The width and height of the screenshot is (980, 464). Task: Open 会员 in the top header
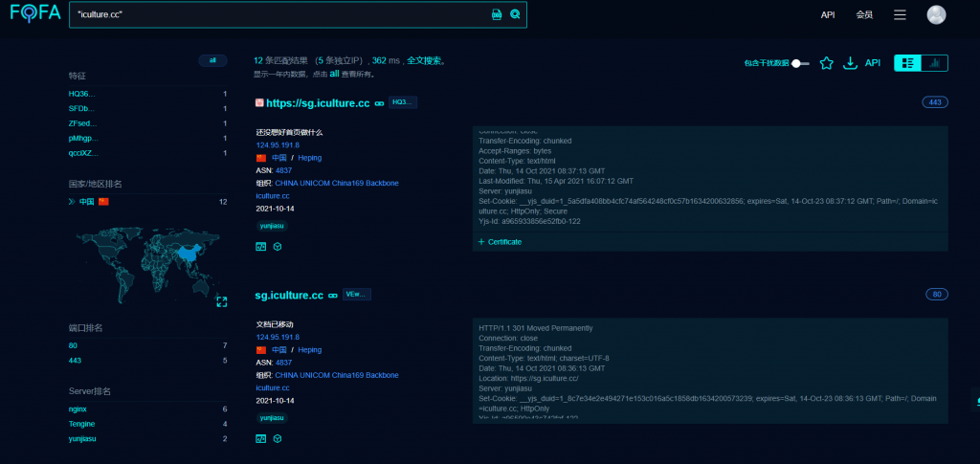864,15
